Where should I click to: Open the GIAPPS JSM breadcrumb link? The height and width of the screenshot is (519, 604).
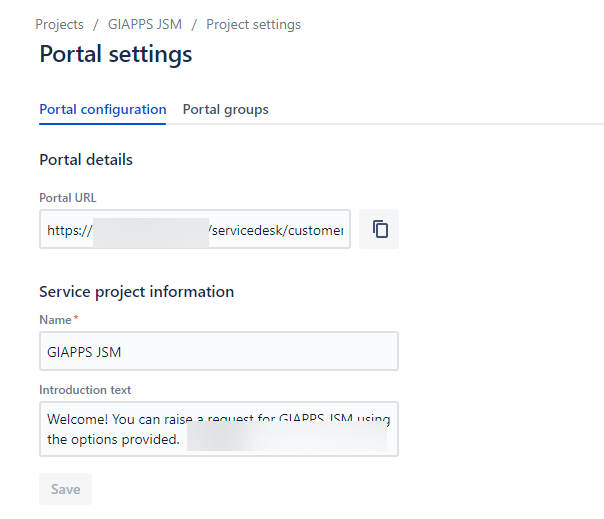(x=144, y=24)
